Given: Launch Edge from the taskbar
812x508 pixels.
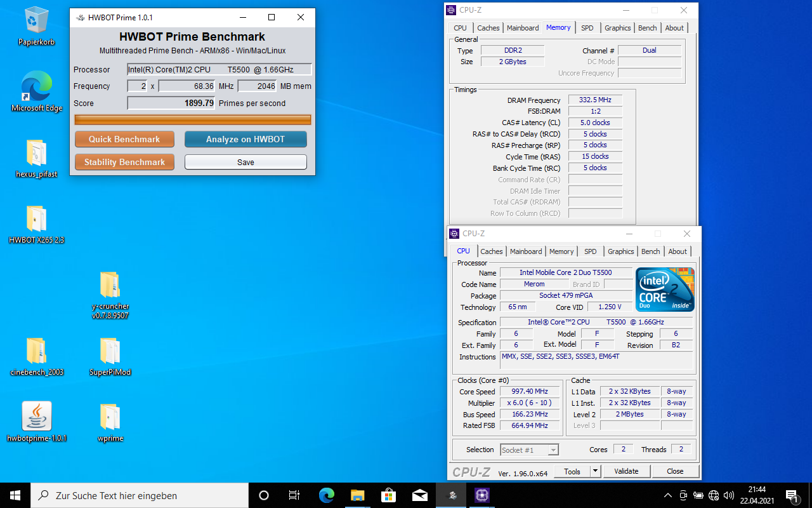Looking at the screenshot, I should coord(326,495).
